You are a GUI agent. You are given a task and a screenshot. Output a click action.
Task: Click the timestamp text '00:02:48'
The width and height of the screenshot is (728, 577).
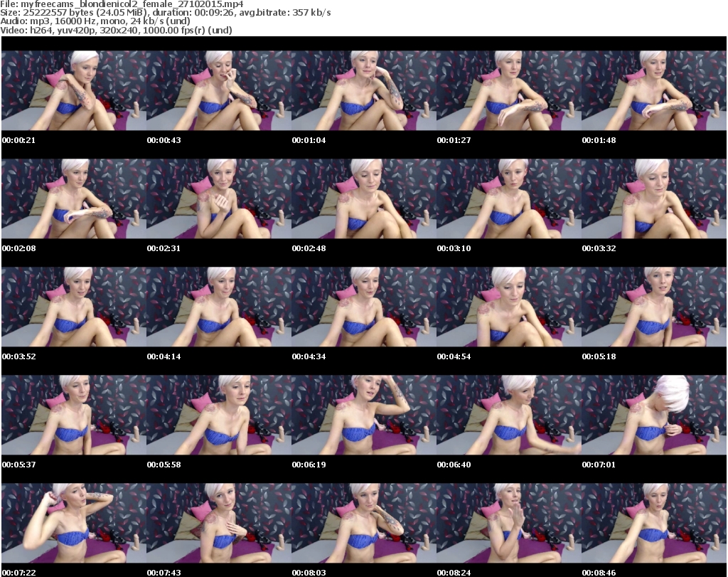click(x=309, y=248)
